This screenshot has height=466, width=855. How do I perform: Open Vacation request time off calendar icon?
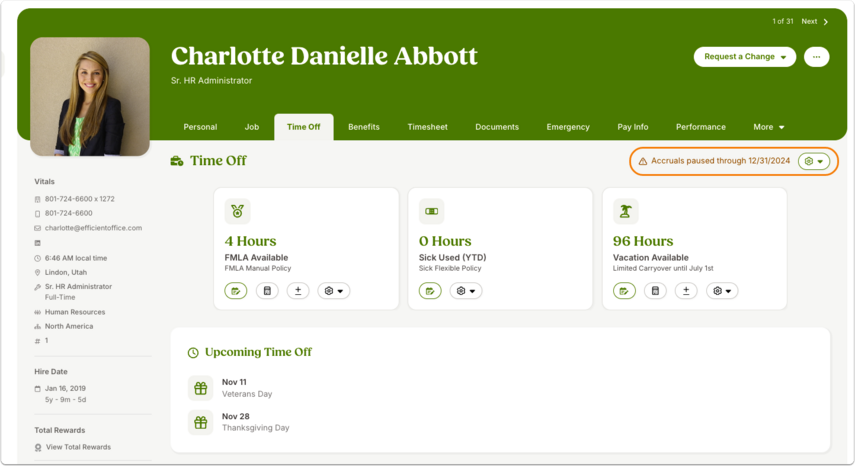coord(624,291)
